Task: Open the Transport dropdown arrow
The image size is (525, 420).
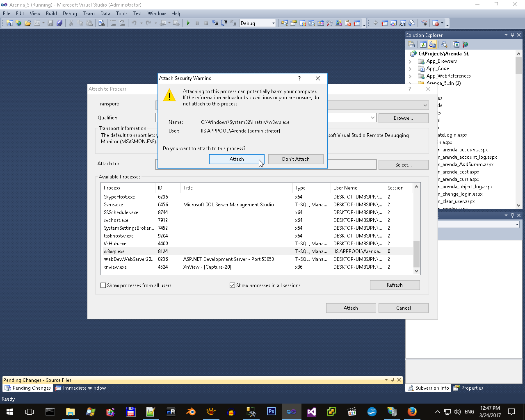Action: (425, 105)
